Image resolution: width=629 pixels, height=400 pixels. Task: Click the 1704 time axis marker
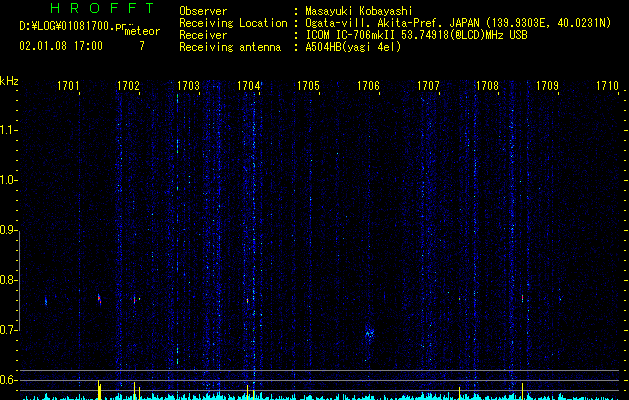248,85
